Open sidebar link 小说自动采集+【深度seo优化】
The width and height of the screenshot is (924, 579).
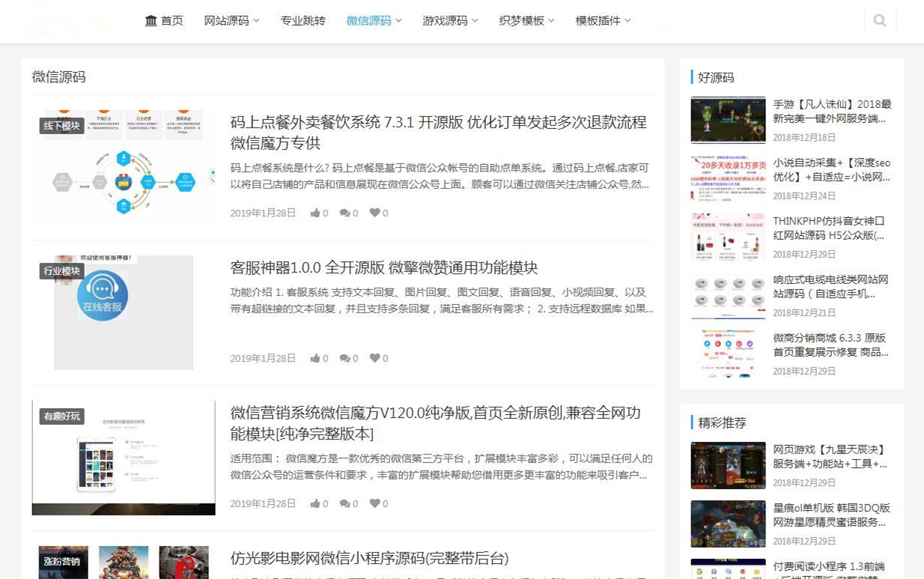point(833,169)
